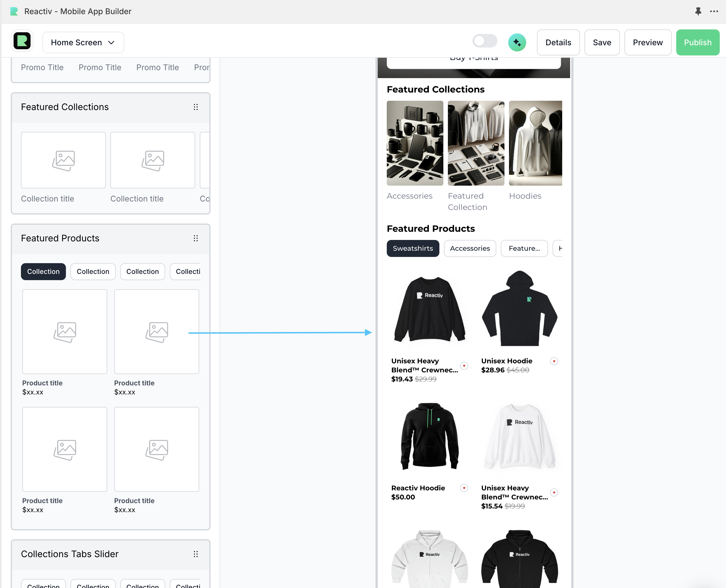Click the Save button
The image size is (726, 588).
tap(602, 42)
